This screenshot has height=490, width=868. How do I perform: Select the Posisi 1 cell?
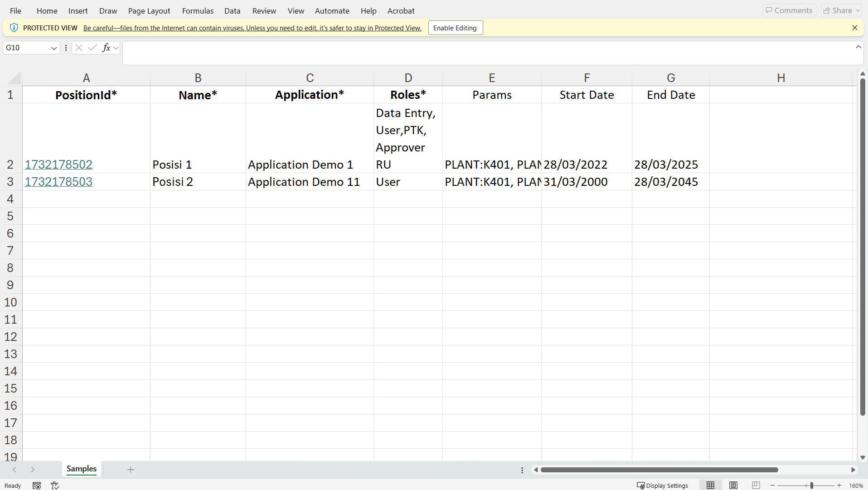(198, 138)
